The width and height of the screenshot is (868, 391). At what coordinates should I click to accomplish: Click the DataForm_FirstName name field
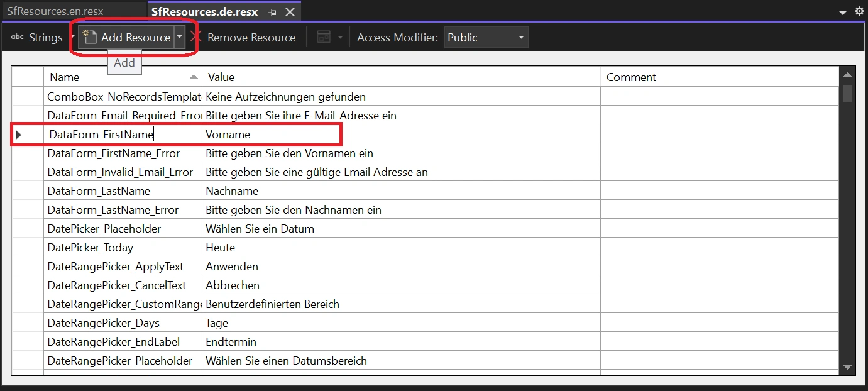click(123, 135)
